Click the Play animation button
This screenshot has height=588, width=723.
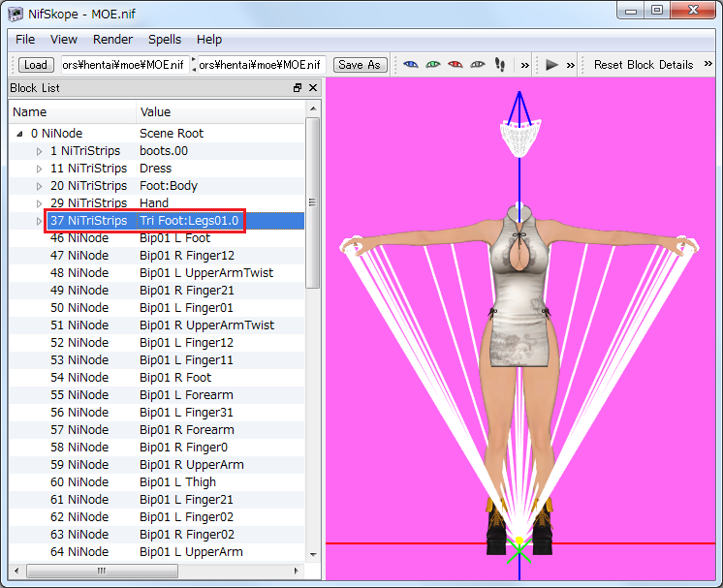tap(551, 65)
